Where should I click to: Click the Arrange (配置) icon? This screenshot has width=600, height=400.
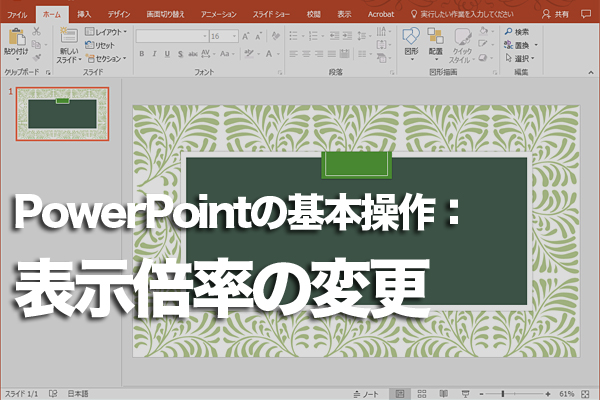[x=435, y=36]
